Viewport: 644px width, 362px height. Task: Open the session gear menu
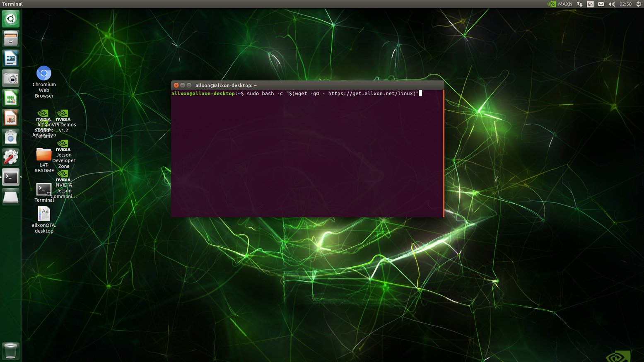pos(638,4)
